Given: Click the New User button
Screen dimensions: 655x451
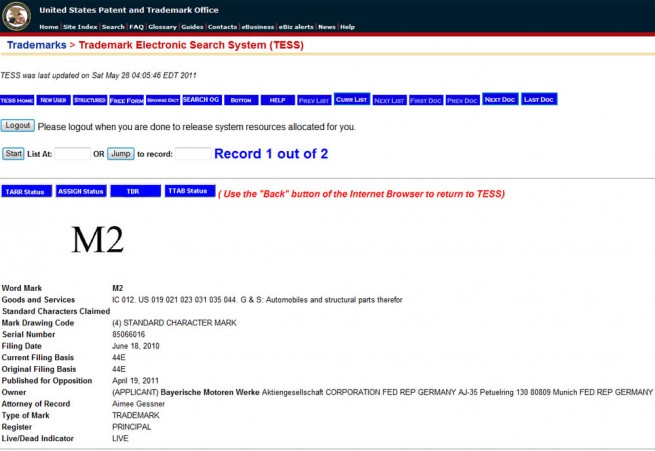Looking at the screenshot, I should (53, 100).
